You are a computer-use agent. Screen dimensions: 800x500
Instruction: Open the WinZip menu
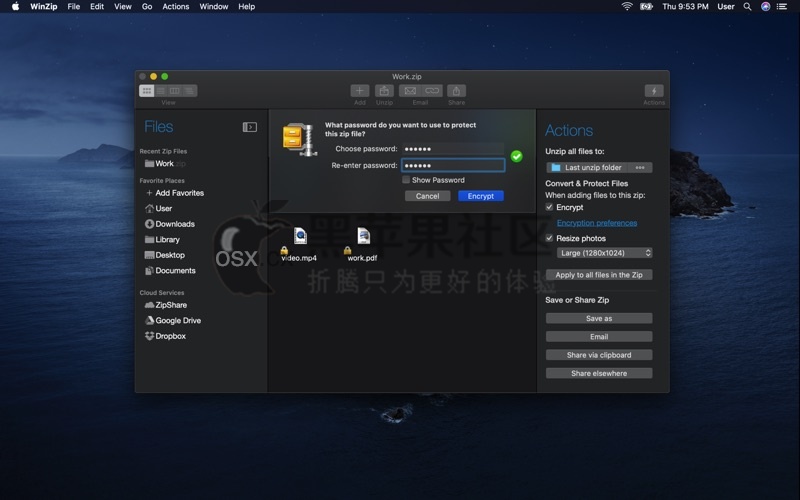pos(44,7)
